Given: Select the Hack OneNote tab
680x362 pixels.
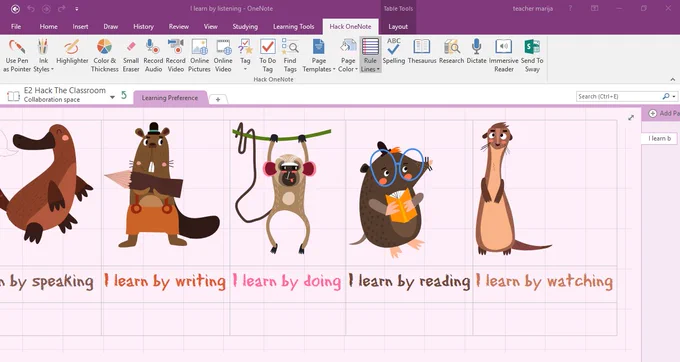Looking at the screenshot, I should point(350,26).
